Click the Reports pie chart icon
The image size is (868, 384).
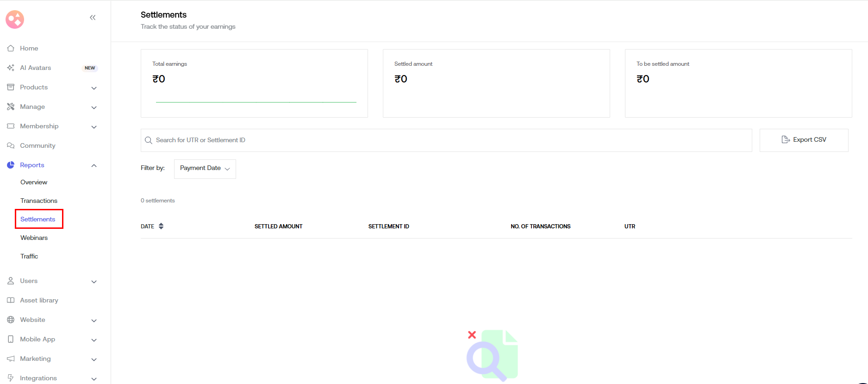[x=11, y=165]
